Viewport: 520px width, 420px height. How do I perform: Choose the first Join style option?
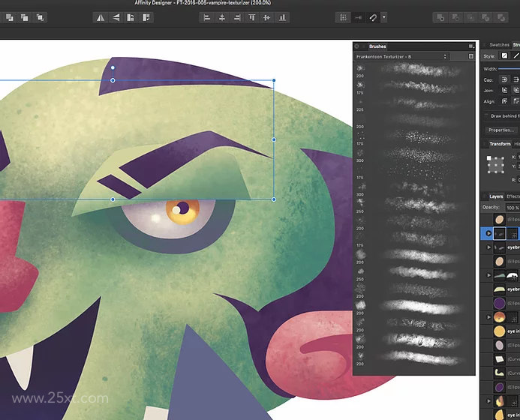coord(504,90)
